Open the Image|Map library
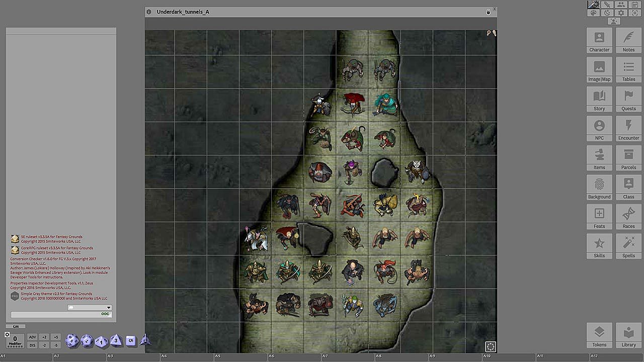 tap(599, 70)
